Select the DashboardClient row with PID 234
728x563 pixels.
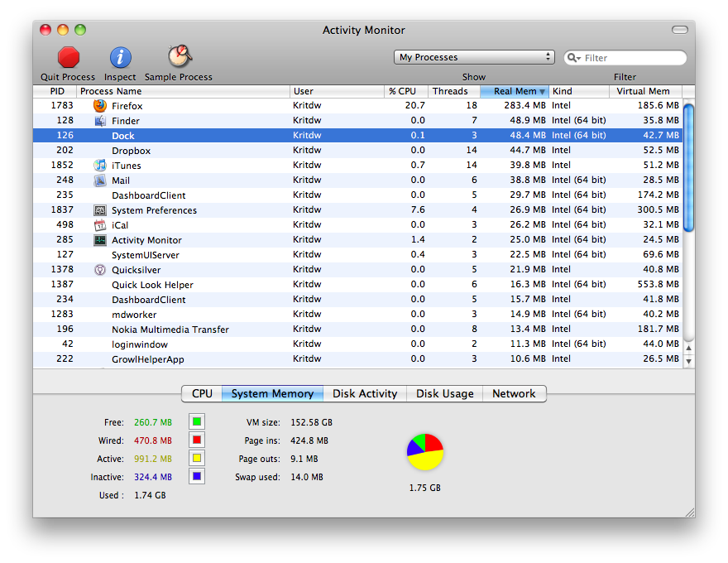(357, 300)
